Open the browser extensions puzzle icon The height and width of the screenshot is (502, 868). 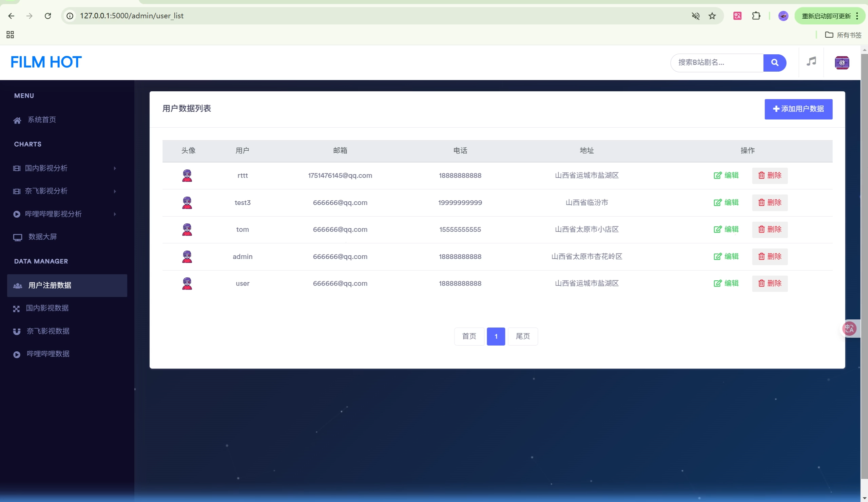756,16
